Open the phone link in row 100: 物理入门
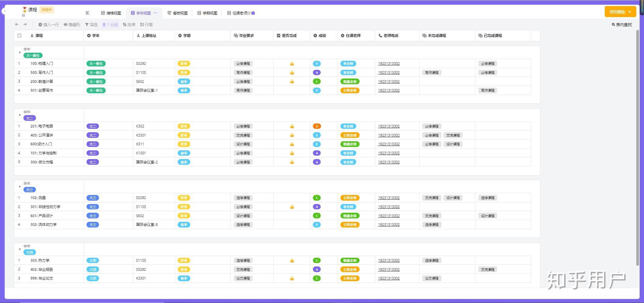The image size is (644, 303). pyautogui.click(x=389, y=63)
